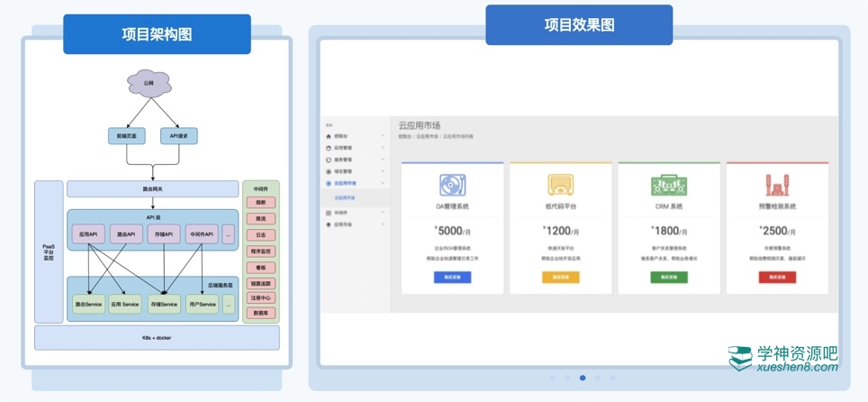Viewport: 868px width, 402px height.
Task: Click the OA管理系统 turntable icon
Action: (x=452, y=185)
